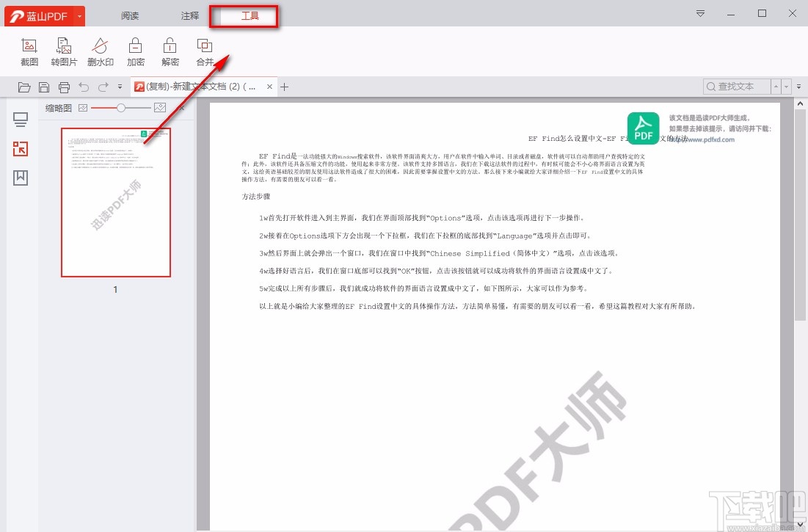Go to previous search result arrow
Image resolution: width=808 pixels, height=532 pixels.
point(776,87)
